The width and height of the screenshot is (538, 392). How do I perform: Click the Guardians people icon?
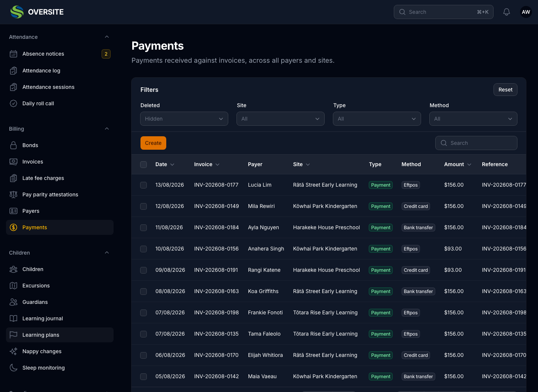[13, 302]
